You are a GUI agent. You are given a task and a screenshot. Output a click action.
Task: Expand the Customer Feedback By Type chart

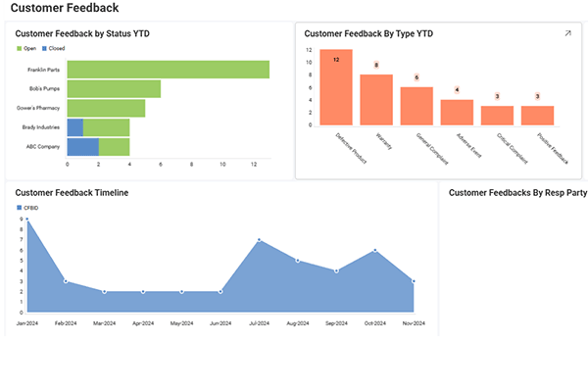coord(567,33)
